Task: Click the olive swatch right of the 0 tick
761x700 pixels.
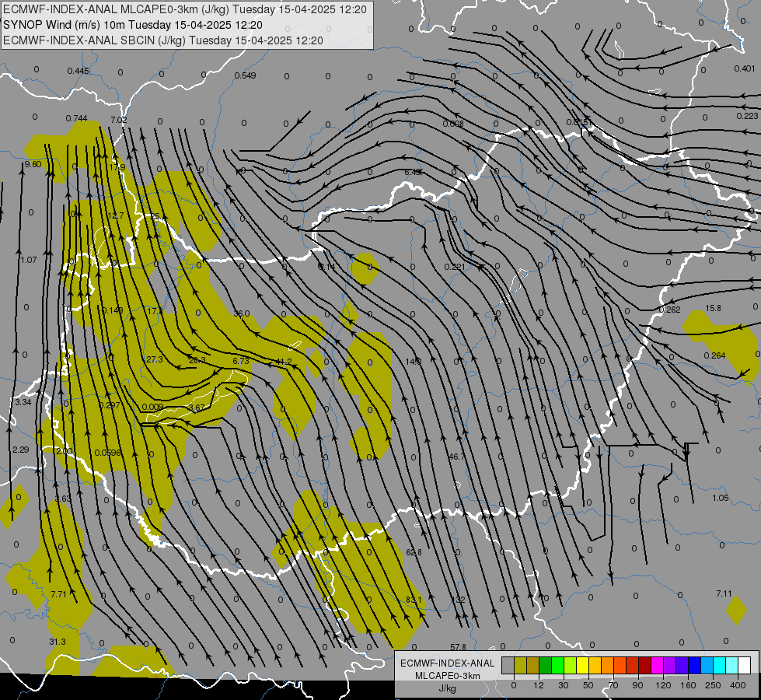Action: click(x=520, y=666)
